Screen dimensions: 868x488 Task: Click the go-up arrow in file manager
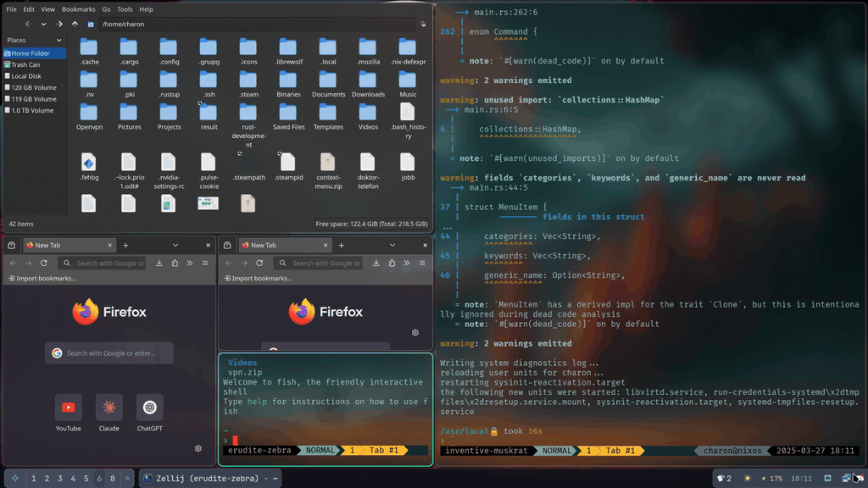coord(75,25)
